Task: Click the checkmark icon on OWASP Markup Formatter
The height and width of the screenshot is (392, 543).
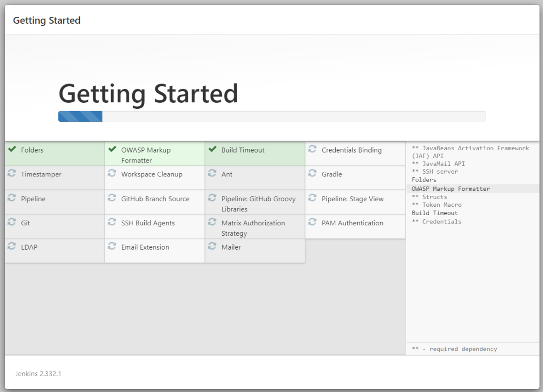Action: [112, 149]
